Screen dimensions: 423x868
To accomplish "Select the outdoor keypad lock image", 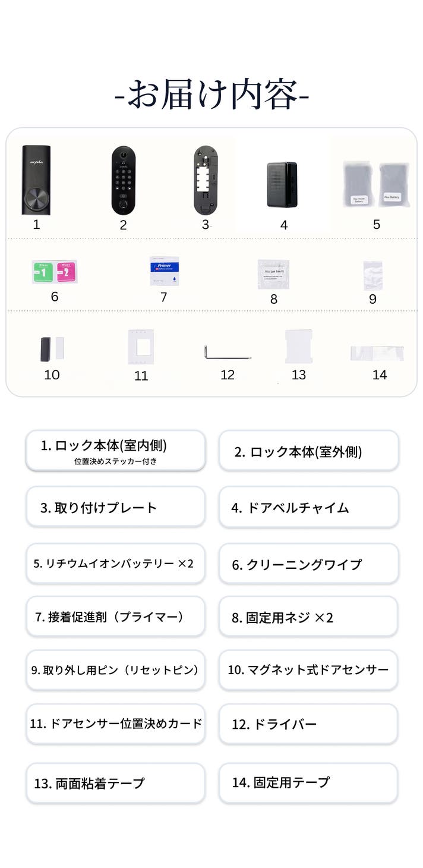I will click(123, 180).
